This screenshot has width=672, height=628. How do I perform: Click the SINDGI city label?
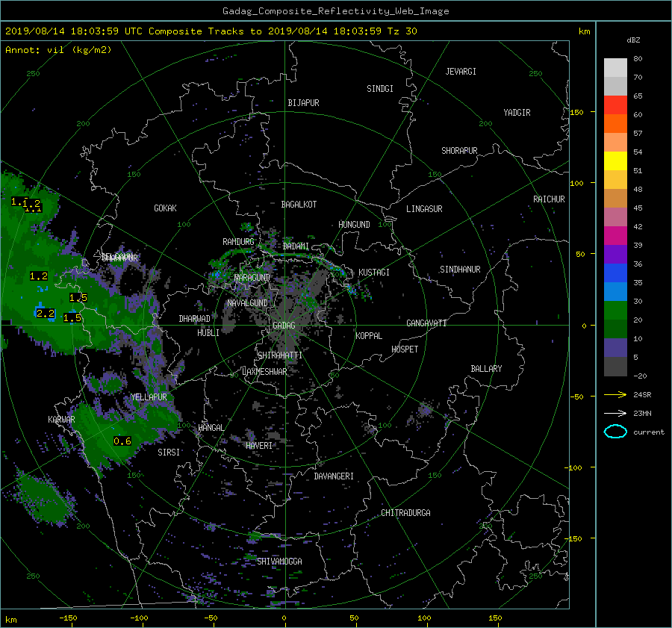click(x=380, y=89)
